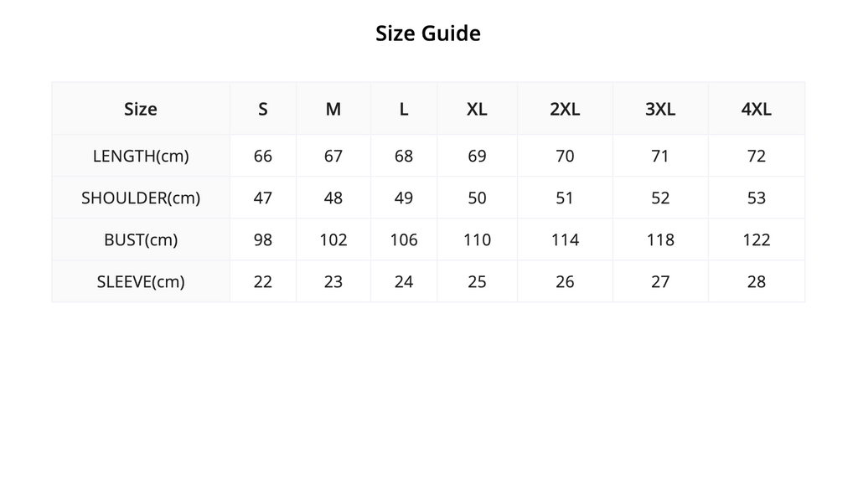The image size is (858, 504).
Task: Select the Size header cell
Action: pos(141,109)
